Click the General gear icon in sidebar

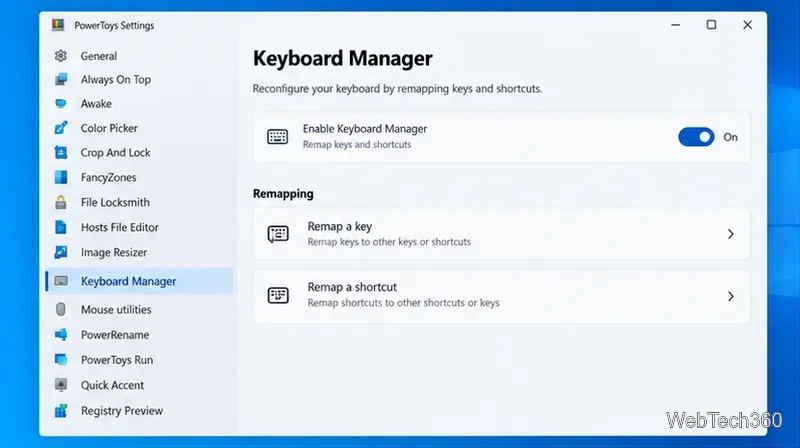[x=61, y=56]
